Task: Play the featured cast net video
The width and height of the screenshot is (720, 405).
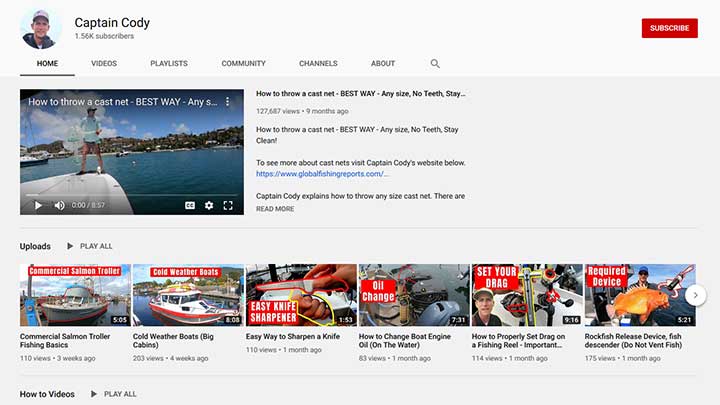Action: [x=38, y=205]
